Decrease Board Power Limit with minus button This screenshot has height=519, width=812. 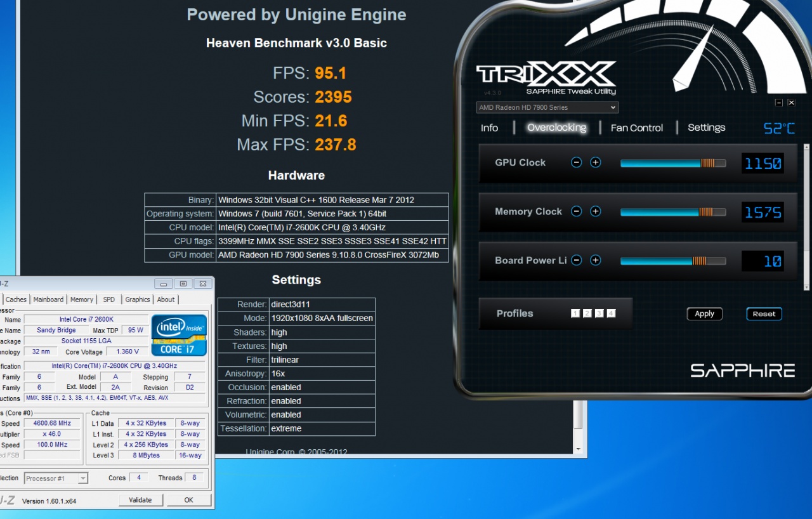coord(576,260)
